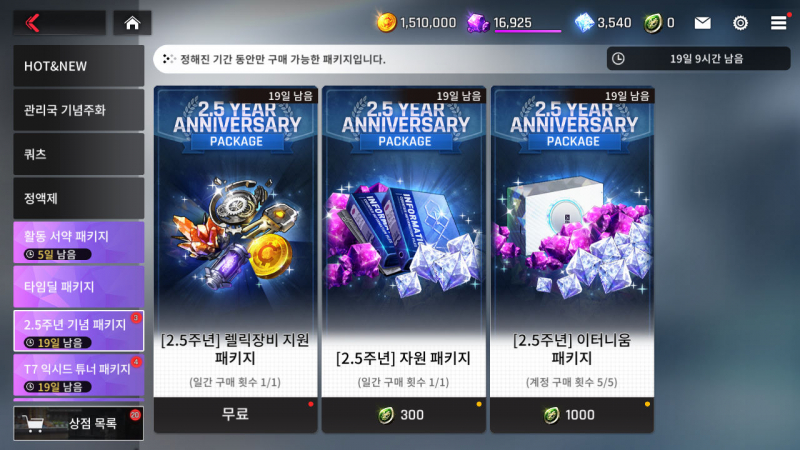Select 활동 서약 패키지 tab
Screen dimensions: 800x450
79,242
